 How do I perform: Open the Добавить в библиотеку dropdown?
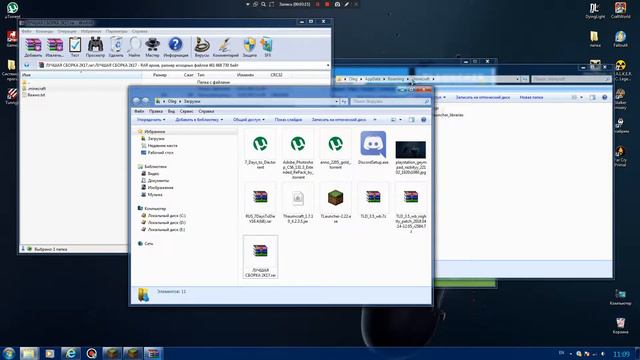(199, 120)
